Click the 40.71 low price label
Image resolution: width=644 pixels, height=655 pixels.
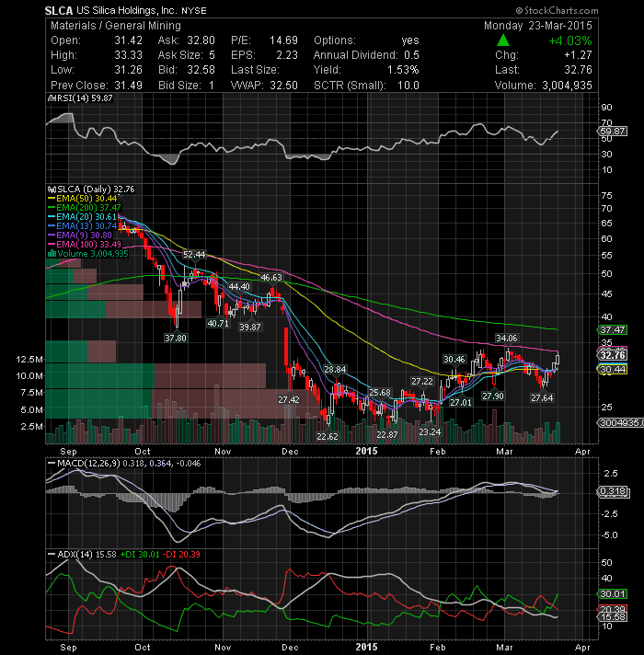click(218, 323)
